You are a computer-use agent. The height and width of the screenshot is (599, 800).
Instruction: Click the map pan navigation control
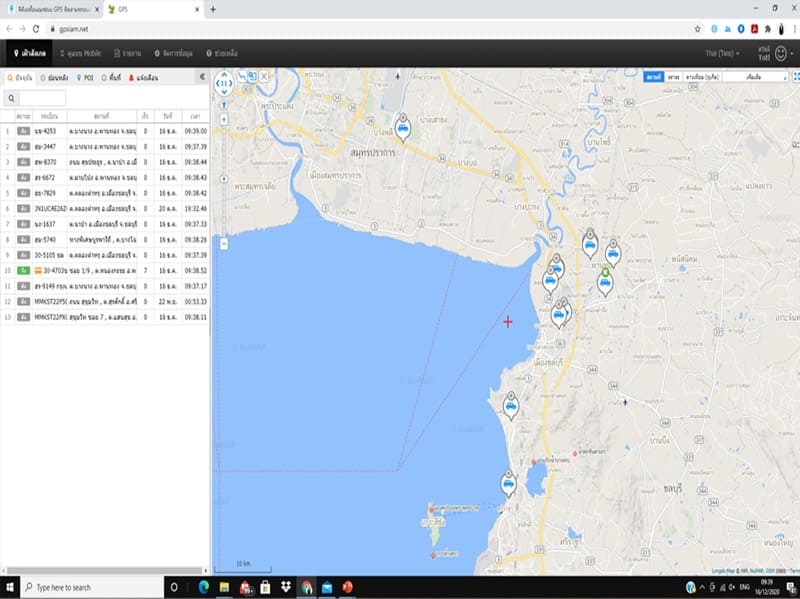click(224, 84)
